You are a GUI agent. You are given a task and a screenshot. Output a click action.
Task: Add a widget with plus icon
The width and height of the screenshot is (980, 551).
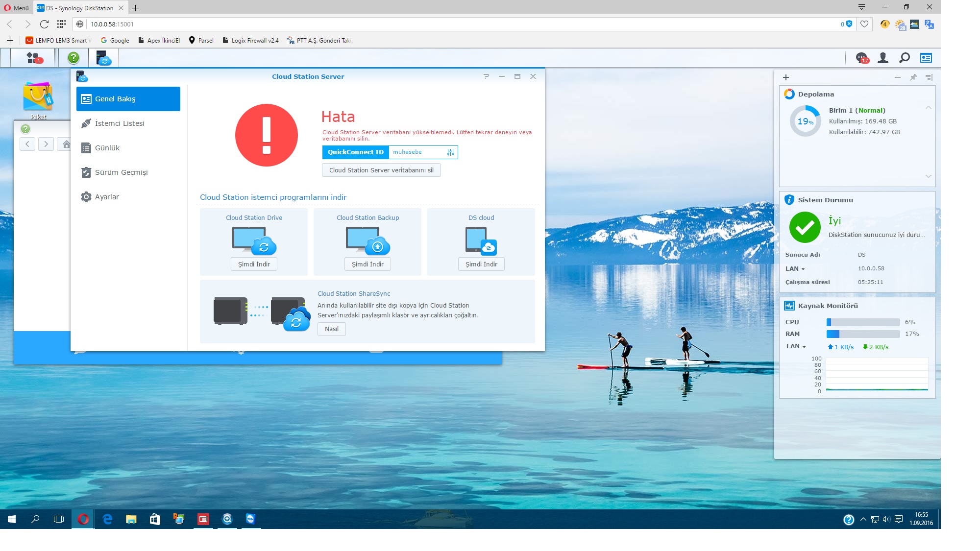click(786, 77)
